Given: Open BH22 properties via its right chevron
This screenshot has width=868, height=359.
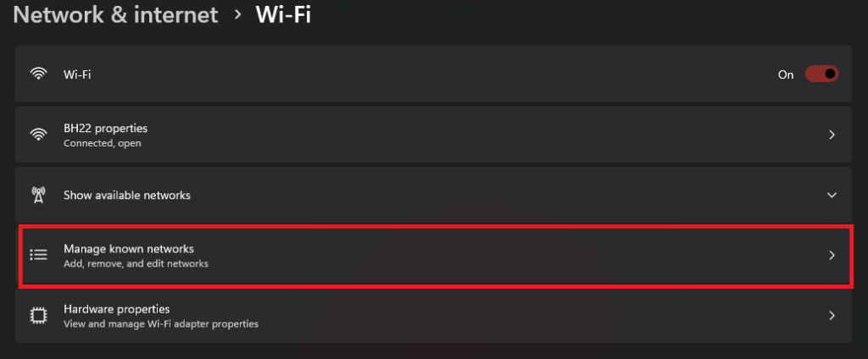Looking at the screenshot, I should [832, 135].
